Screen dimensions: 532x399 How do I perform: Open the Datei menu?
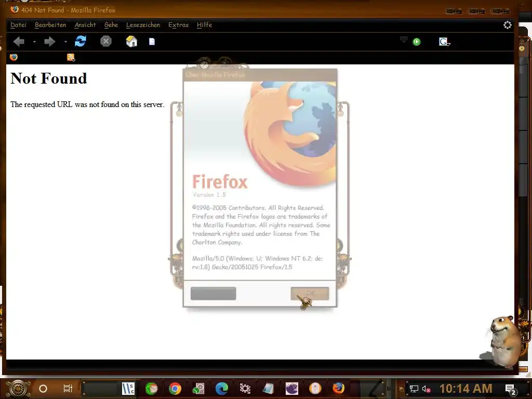pos(18,25)
